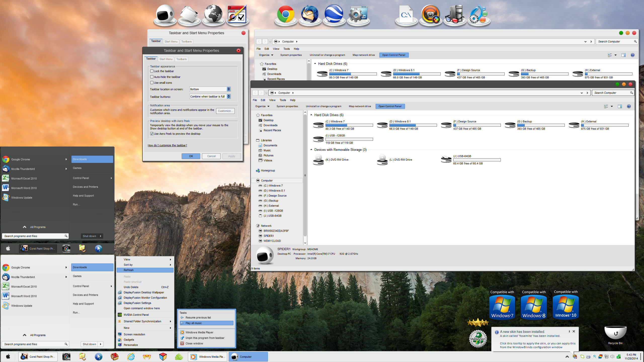Viewport: 644px width, 362px height.
Task: Click Search Computer field in front window
Action: pyautogui.click(x=613, y=93)
